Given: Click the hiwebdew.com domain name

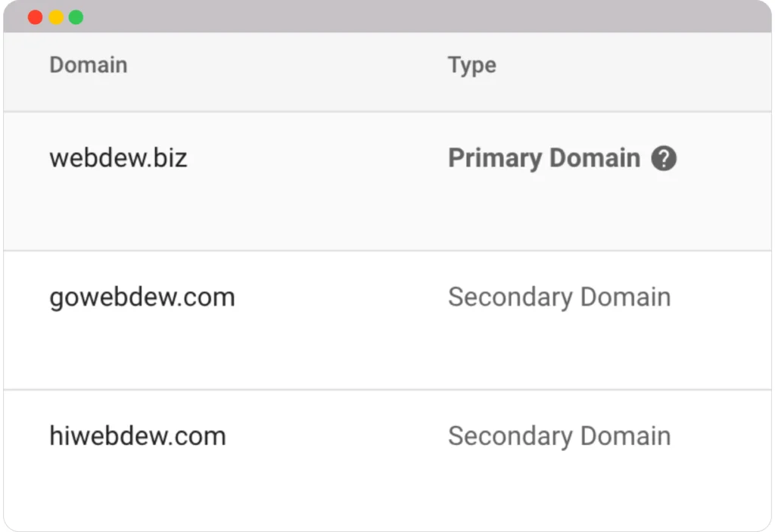Looking at the screenshot, I should coord(137,436).
